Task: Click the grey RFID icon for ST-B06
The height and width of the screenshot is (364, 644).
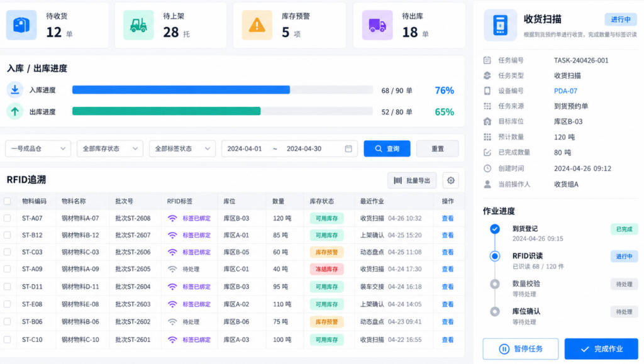Action: pos(172,322)
